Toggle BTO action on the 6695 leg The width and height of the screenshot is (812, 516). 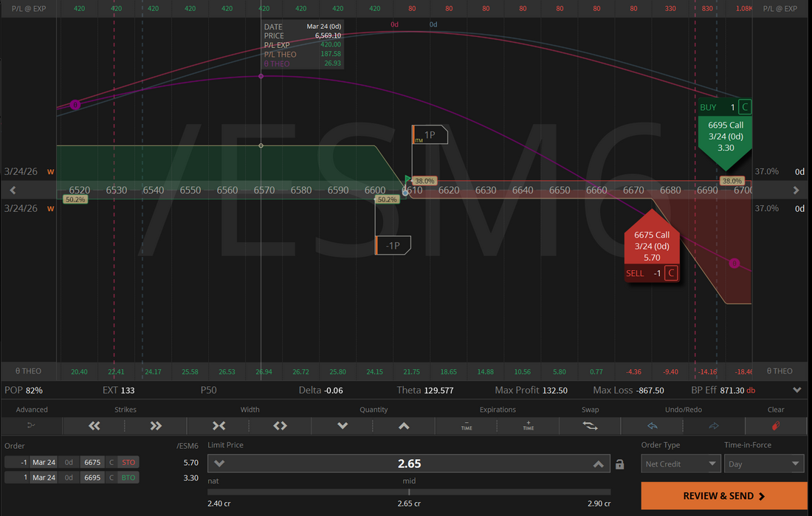click(128, 478)
